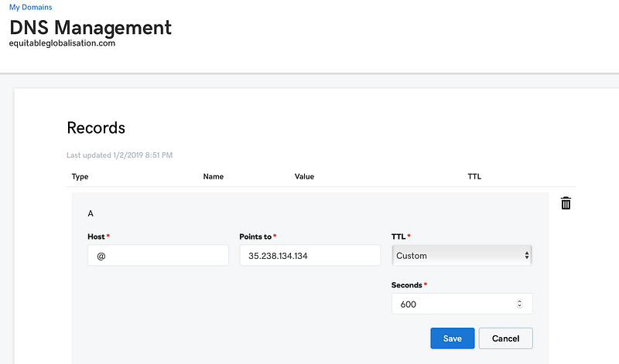The height and width of the screenshot is (364, 619).
Task: Expand the TTL Custom dropdown
Action: [x=462, y=256]
